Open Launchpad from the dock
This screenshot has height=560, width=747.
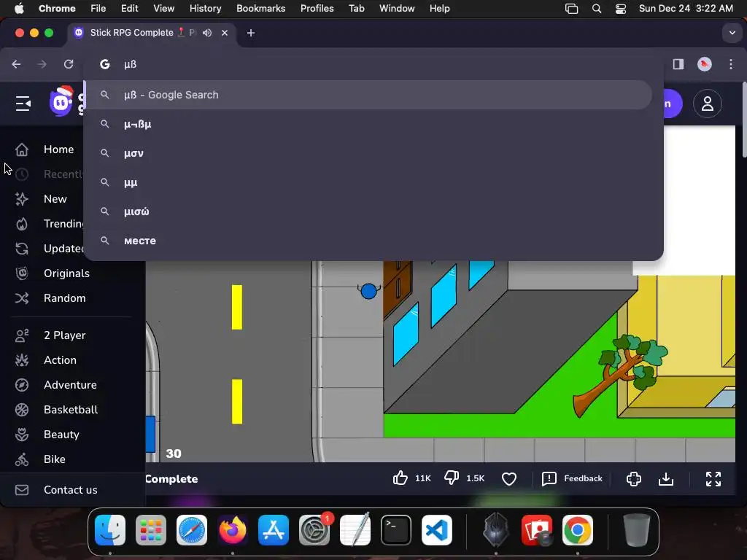[x=150, y=530]
